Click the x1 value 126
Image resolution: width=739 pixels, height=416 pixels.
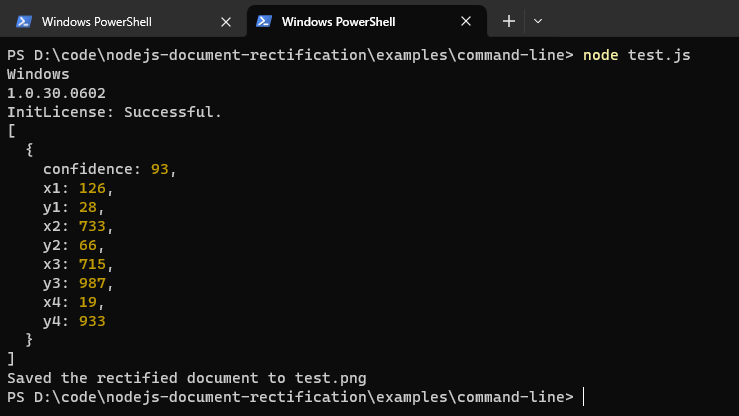click(92, 187)
